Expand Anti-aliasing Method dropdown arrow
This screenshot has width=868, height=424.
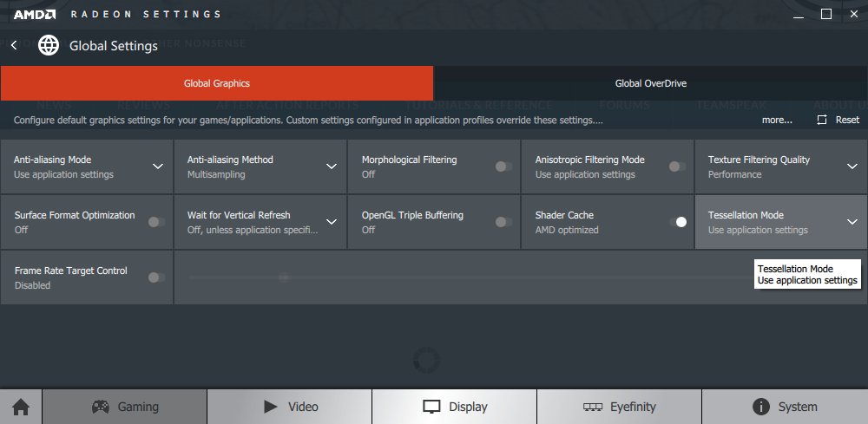pos(332,166)
